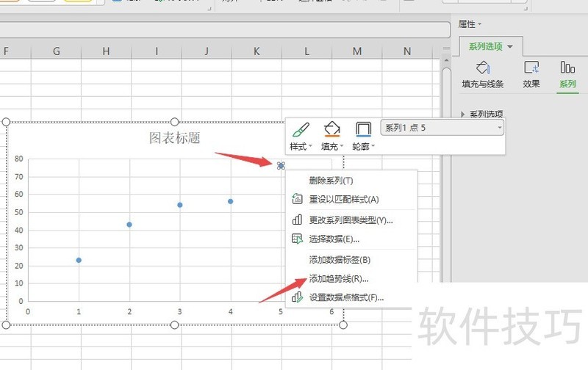Open the 样式 style brush icon
588x370 pixels.
pos(301,130)
